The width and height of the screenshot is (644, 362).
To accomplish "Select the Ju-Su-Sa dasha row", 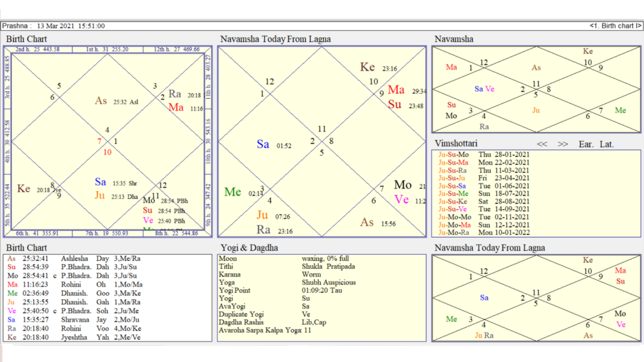I will (484, 186).
